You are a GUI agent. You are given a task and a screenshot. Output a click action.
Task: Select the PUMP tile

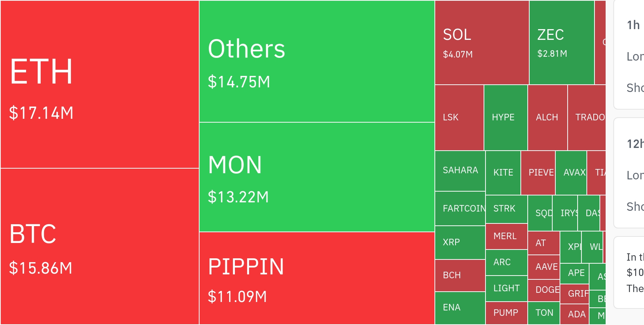(506, 313)
